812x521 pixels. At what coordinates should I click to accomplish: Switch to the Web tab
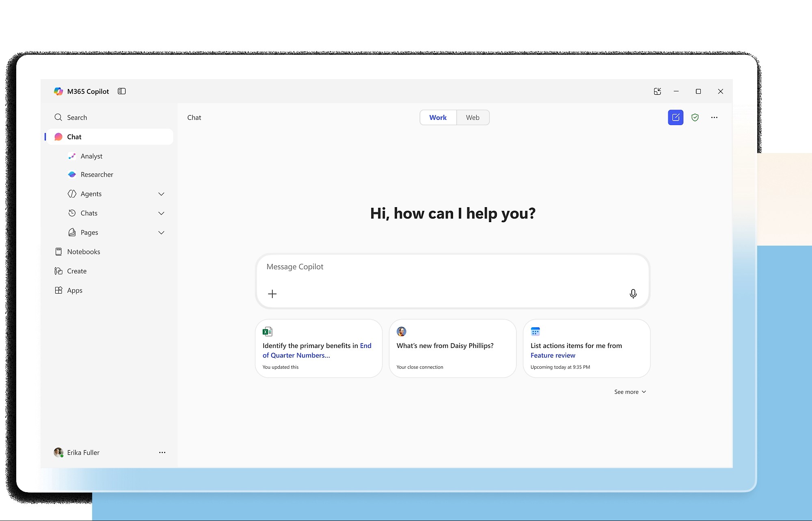(473, 117)
